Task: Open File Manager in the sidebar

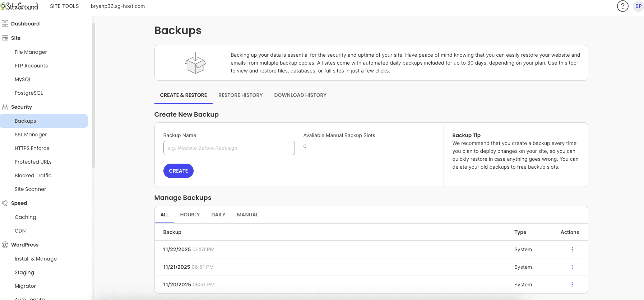Action: click(x=31, y=52)
